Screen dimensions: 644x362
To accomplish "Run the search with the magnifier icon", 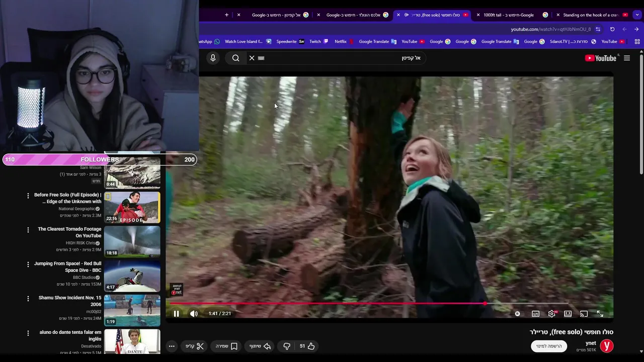I will pyautogui.click(x=235, y=58).
